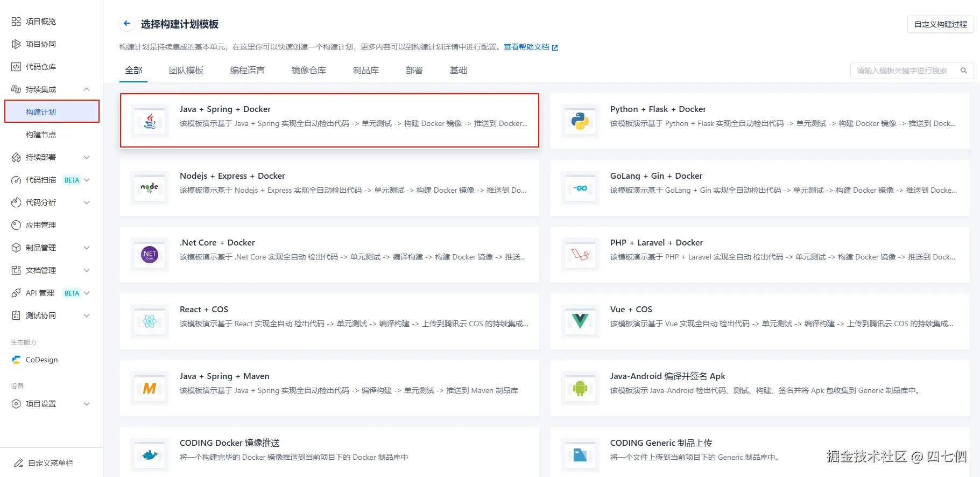The height and width of the screenshot is (477, 980).
Task: Expand the 项目设置 menu chevron
Action: [87, 404]
